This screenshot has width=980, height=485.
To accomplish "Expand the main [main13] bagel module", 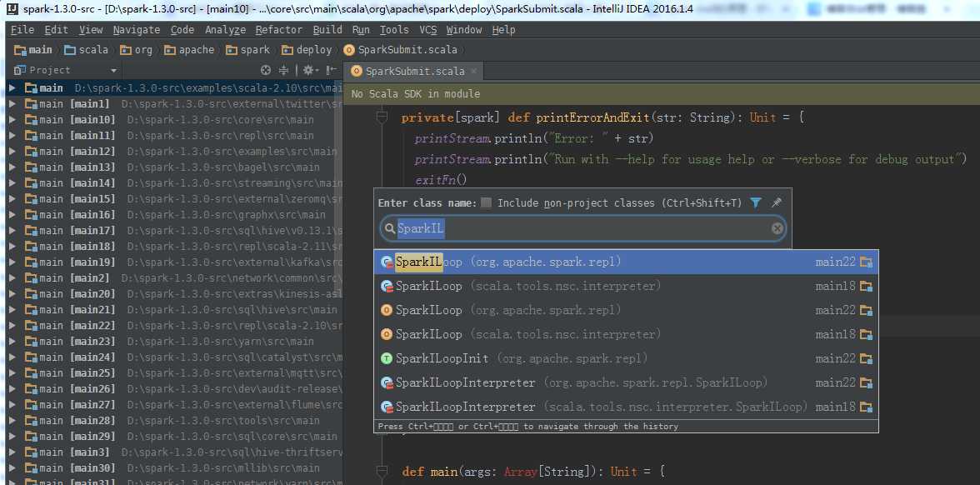I will coord(12,167).
